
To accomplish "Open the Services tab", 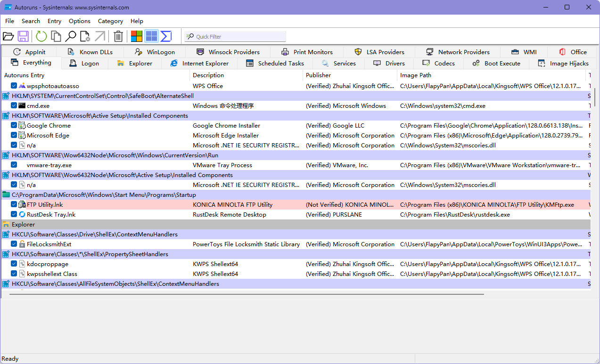I will [338, 64].
